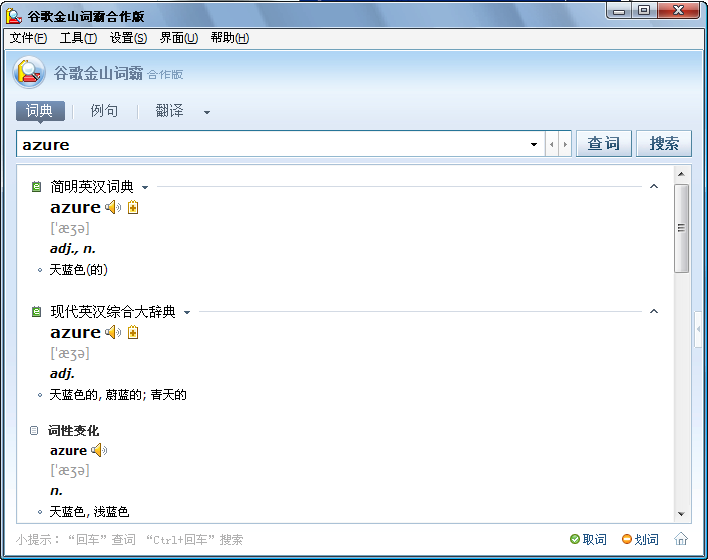Image resolution: width=708 pixels, height=560 pixels.
Task: Play azure pronunciation under 词性变化
Action: pos(99,450)
